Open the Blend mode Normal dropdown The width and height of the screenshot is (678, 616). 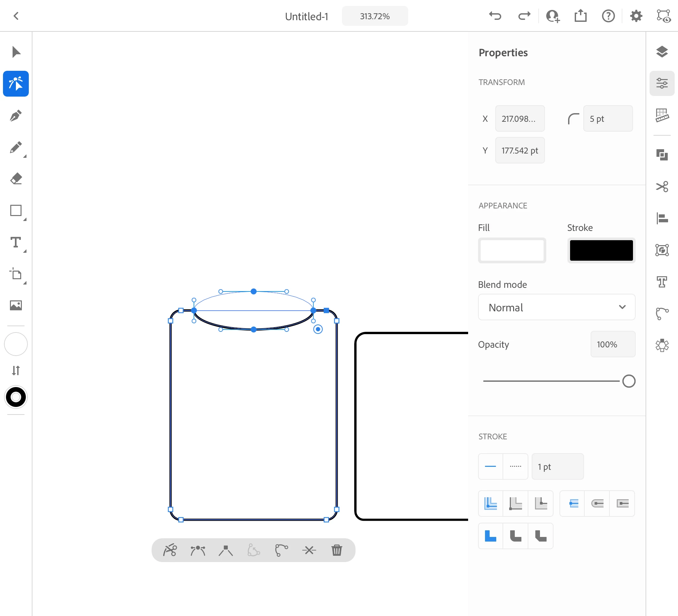point(556,307)
